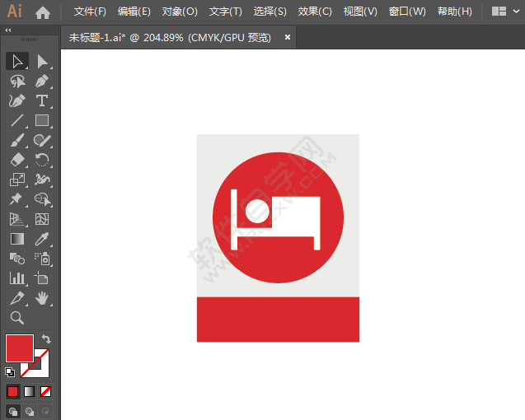Select the Gradient tool
This screenshot has height=420, width=525.
[x=16, y=239]
